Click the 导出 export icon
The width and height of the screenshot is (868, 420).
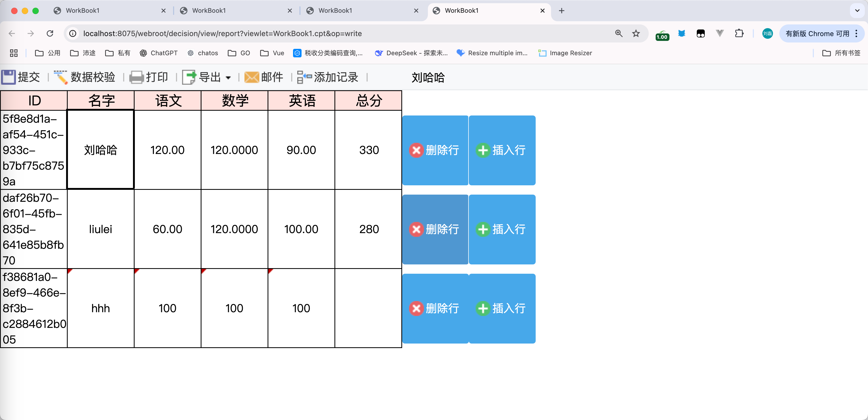click(x=189, y=77)
